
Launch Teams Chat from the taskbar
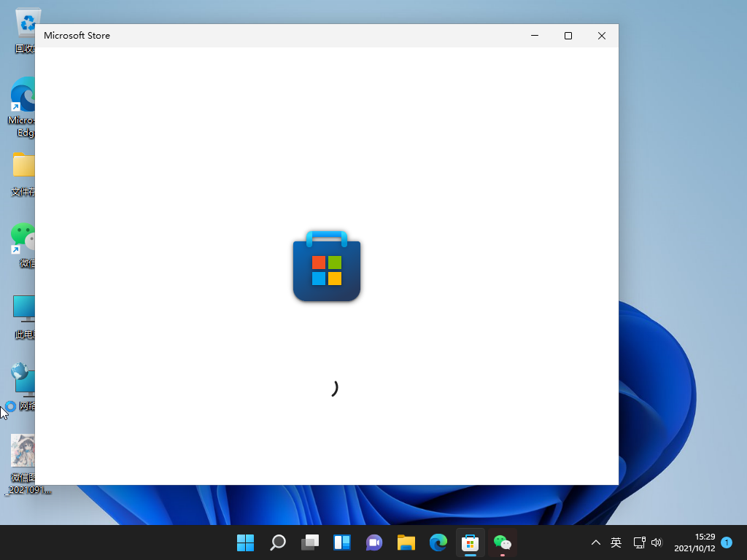[374, 542]
